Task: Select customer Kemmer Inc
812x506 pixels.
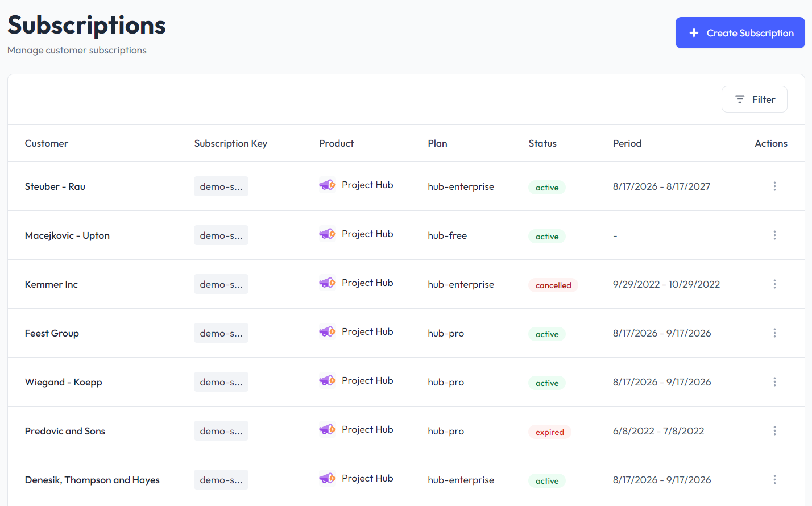Action: pos(51,284)
